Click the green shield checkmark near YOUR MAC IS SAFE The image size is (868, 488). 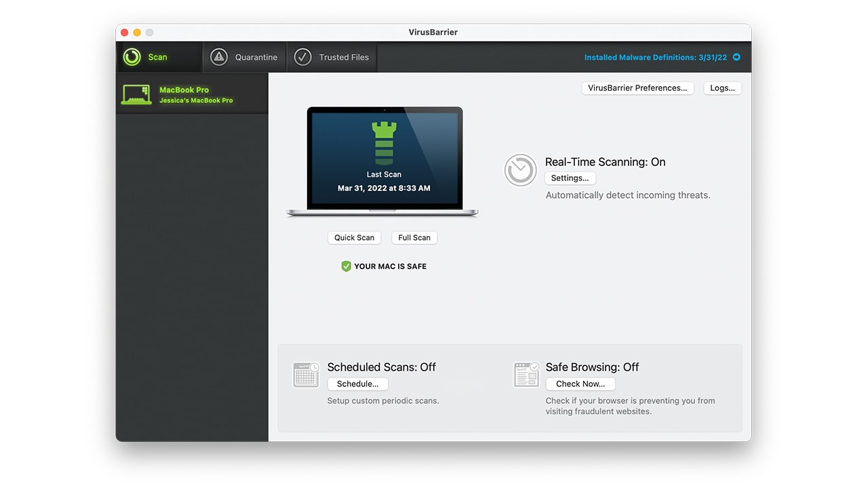pyautogui.click(x=346, y=266)
